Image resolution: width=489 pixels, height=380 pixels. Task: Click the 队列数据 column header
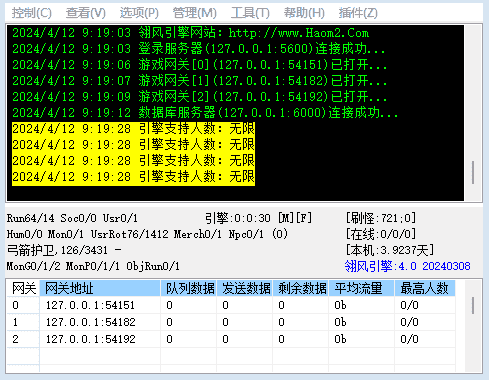[189, 288]
